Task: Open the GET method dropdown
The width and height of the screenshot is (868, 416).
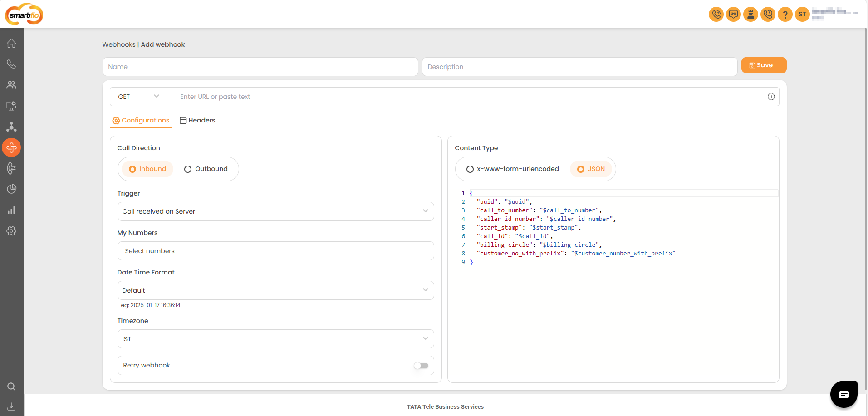Action: 139,97
